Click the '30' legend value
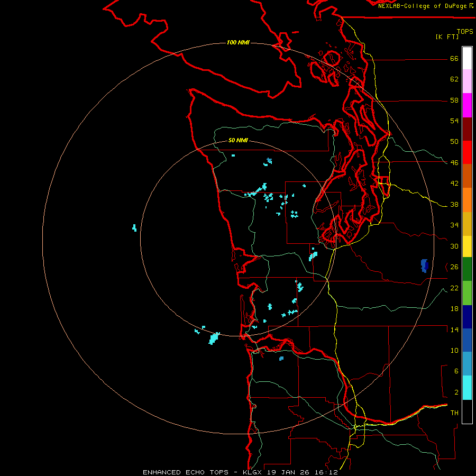Screen dimensions: 476x476 point(454,246)
